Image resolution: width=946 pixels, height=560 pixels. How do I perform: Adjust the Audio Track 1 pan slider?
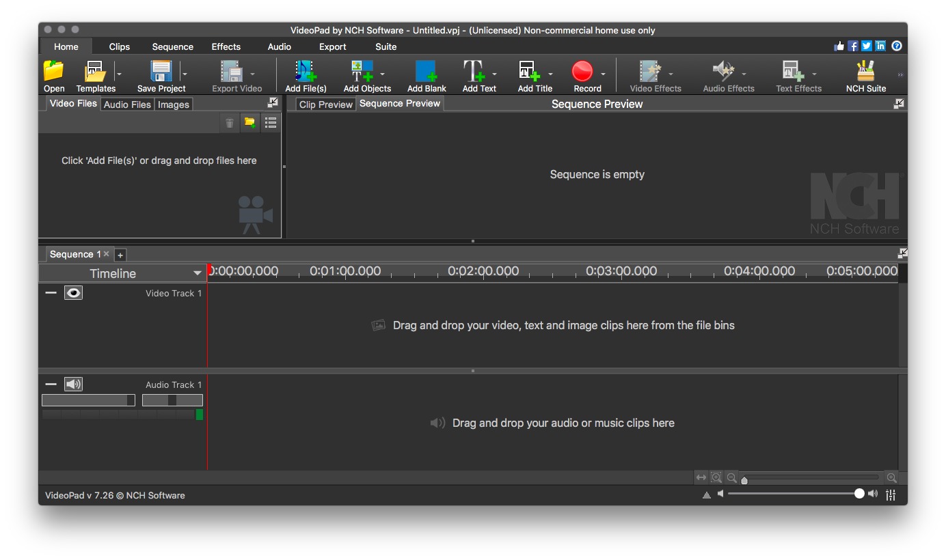[172, 400]
